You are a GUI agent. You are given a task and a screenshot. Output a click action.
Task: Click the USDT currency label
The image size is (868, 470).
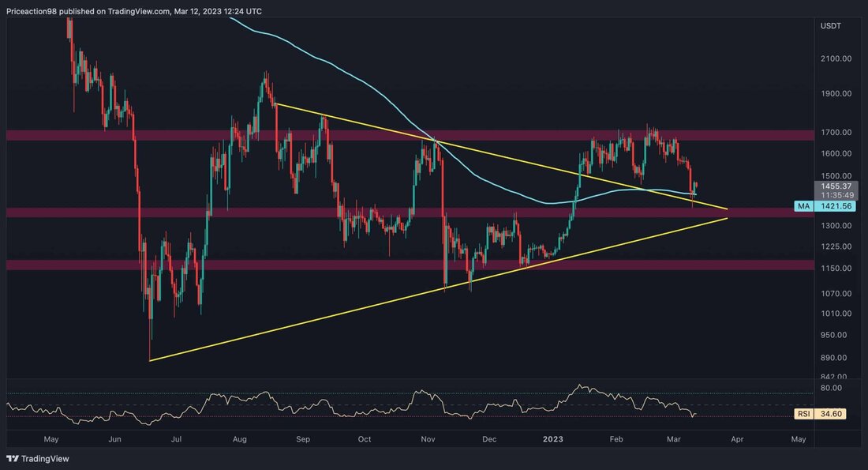[x=830, y=26]
